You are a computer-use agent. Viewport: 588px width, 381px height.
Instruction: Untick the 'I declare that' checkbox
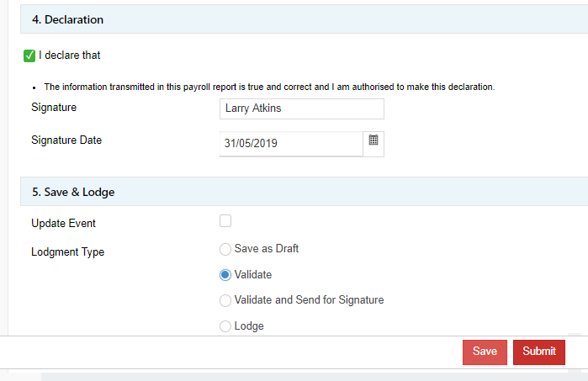click(29, 56)
